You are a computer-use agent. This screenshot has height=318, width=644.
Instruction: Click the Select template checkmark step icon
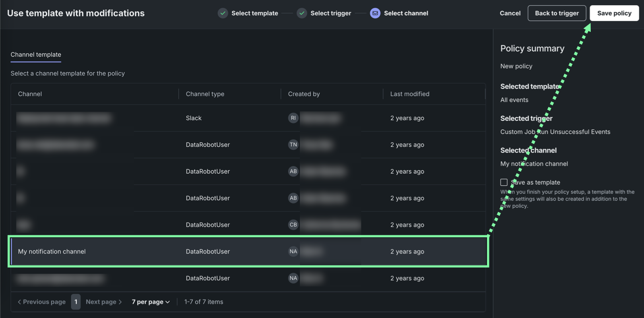[x=223, y=13]
